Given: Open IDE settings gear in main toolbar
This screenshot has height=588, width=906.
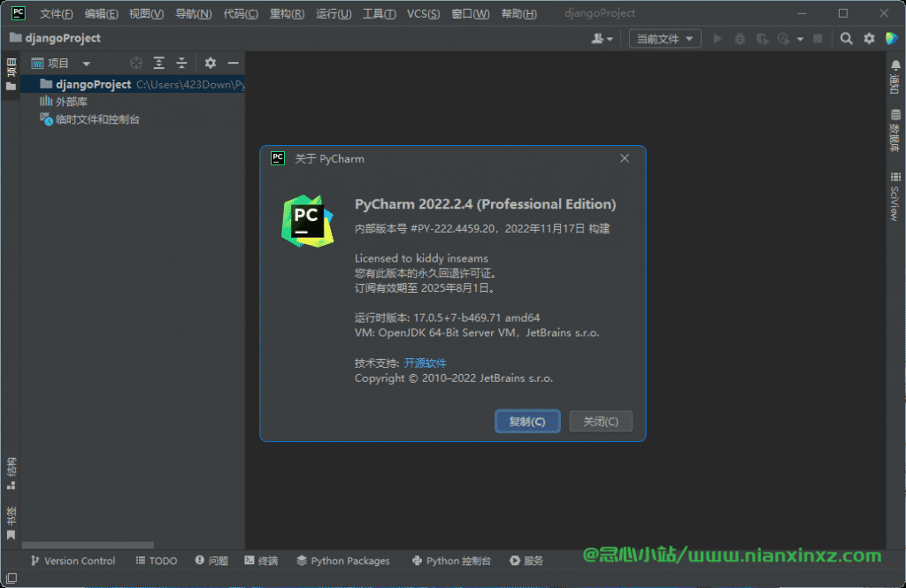Looking at the screenshot, I should tap(869, 39).
